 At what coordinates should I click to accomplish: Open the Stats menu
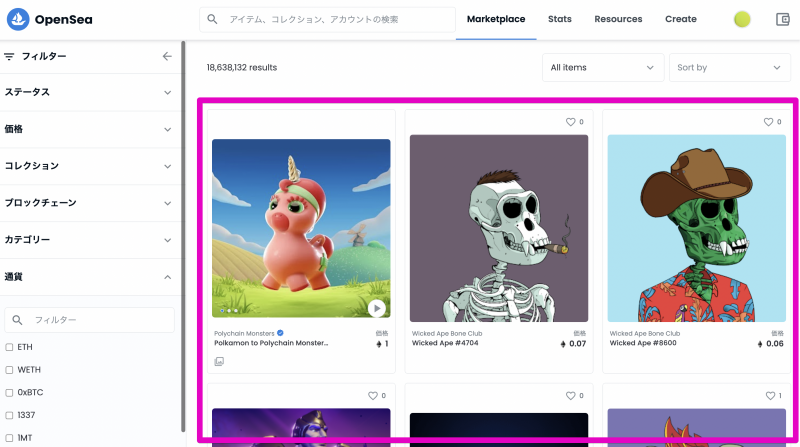560,19
